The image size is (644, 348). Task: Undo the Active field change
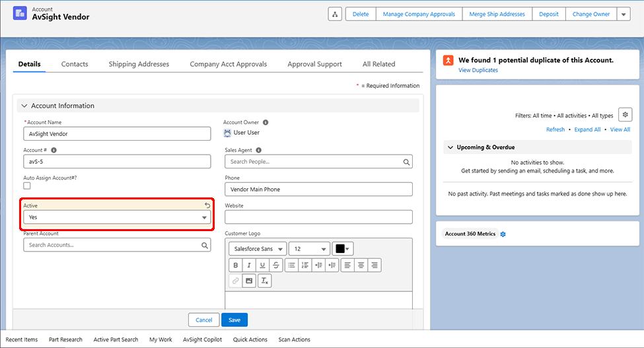click(x=207, y=205)
